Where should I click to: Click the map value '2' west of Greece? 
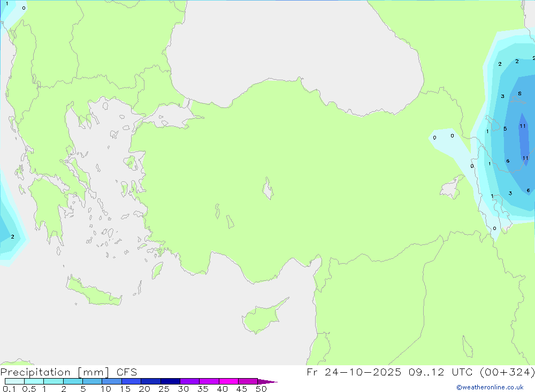(x=13, y=236)
